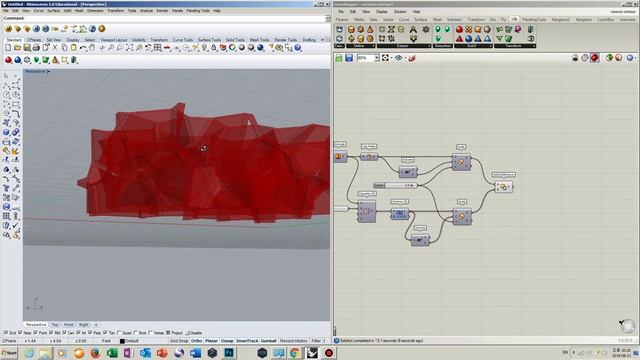Select the rightmost output component on Grasshopper canvas

click(504, 187)
